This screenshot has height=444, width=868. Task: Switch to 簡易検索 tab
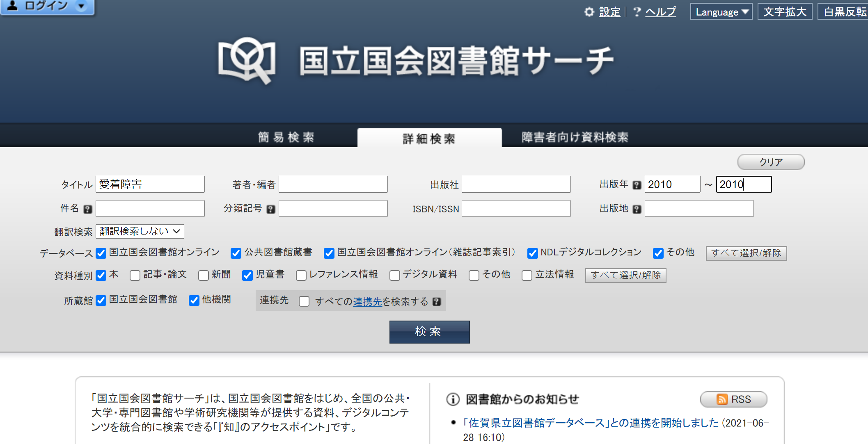[286, 137]
